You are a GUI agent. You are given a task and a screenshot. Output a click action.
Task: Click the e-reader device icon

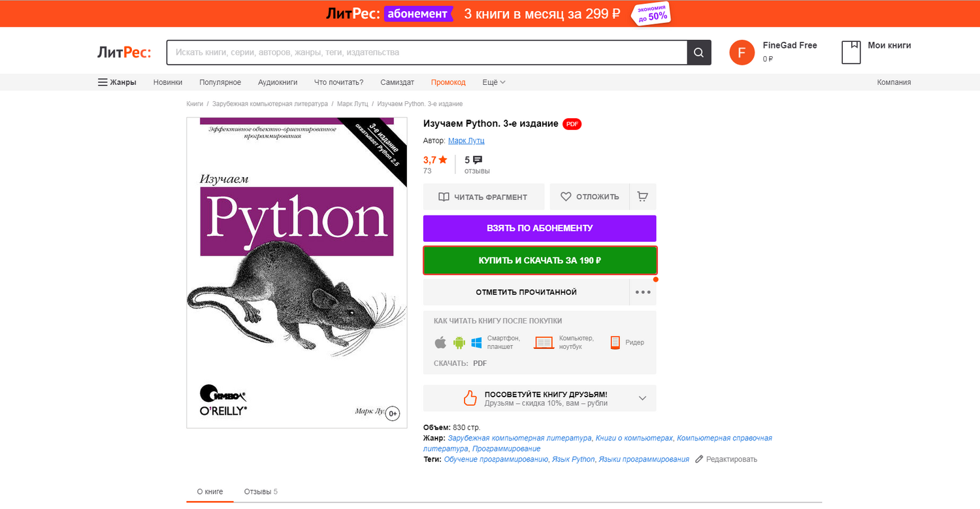[x=615, y=342]
